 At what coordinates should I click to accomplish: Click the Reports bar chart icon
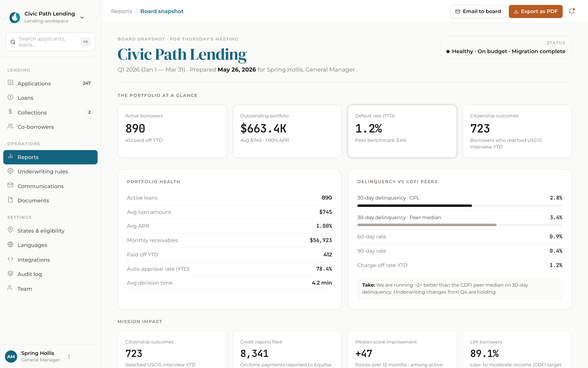click(10, 156)
